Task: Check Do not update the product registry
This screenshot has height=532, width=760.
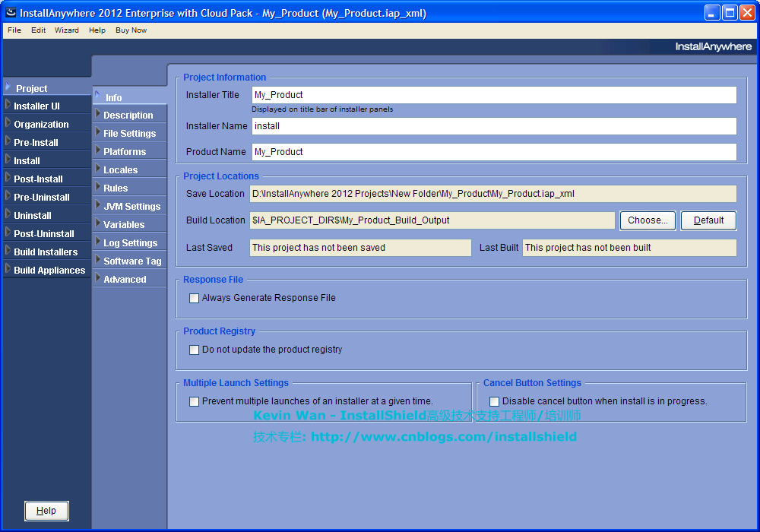Action: [x=194, y=350]
